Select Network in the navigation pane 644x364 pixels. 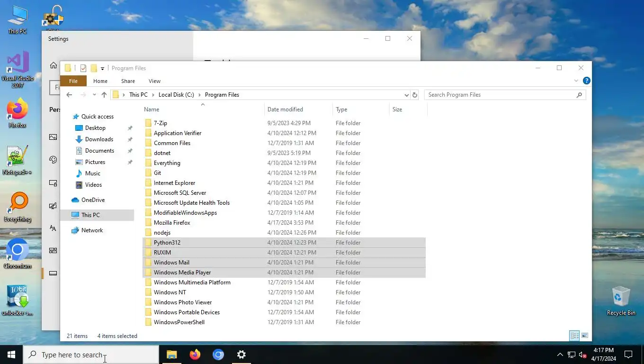coord(92,230)
